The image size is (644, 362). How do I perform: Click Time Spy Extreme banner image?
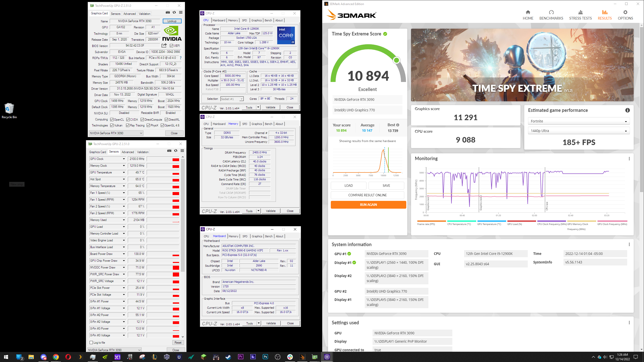[x=522, y=65]
